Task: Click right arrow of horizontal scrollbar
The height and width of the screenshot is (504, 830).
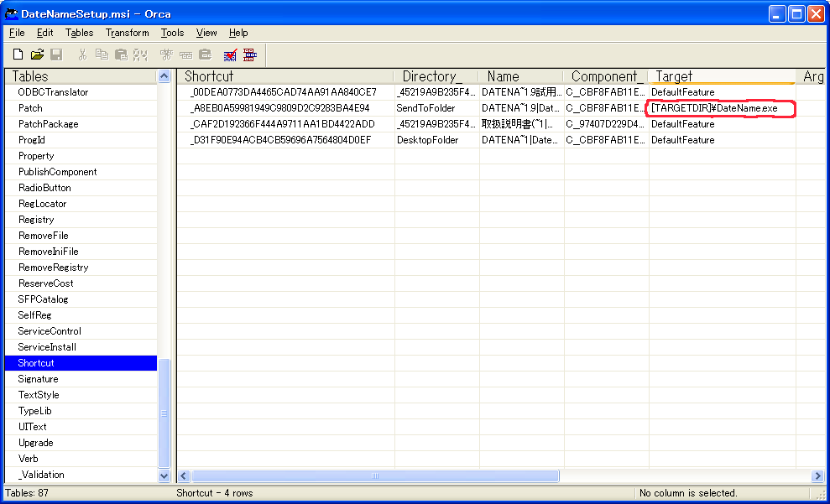Action: coord(817,476)
